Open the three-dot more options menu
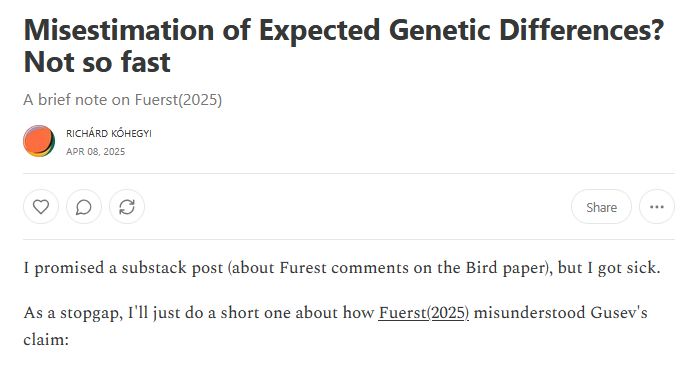 point(657,207)
